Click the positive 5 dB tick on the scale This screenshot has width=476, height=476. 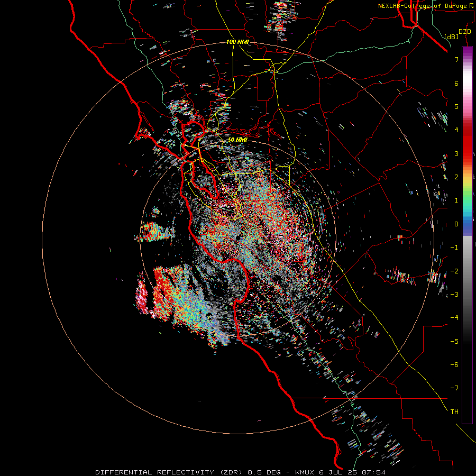456,106
